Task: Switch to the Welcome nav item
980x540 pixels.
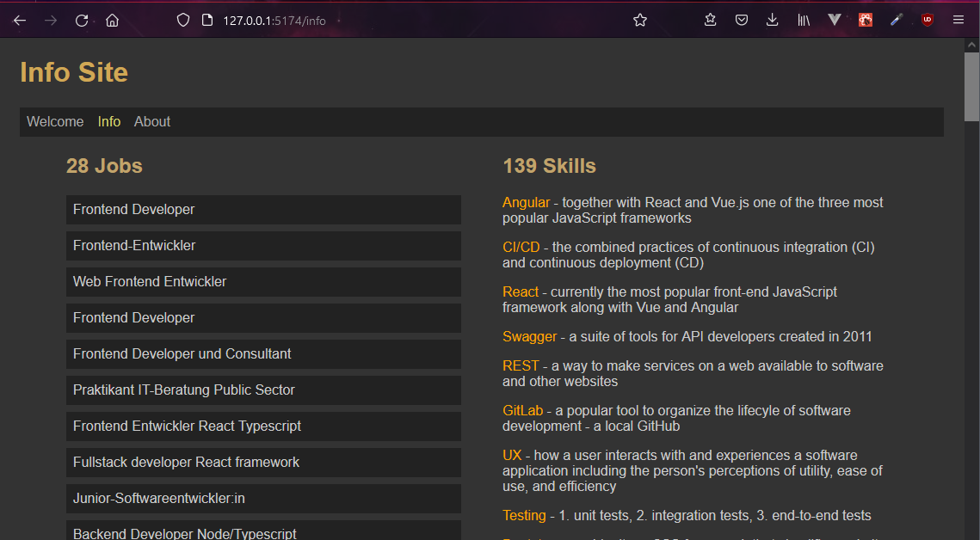Action: (x=55, y=122)
